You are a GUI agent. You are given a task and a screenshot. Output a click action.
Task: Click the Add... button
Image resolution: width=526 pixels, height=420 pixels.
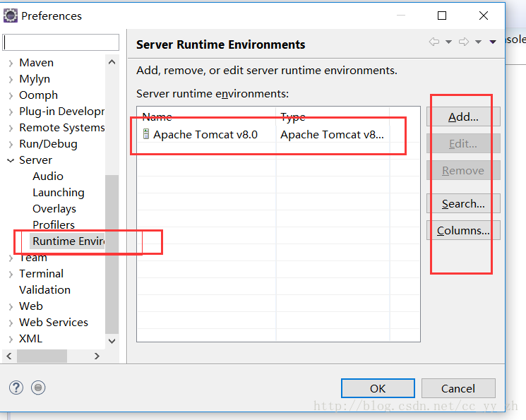coord(463,116)
